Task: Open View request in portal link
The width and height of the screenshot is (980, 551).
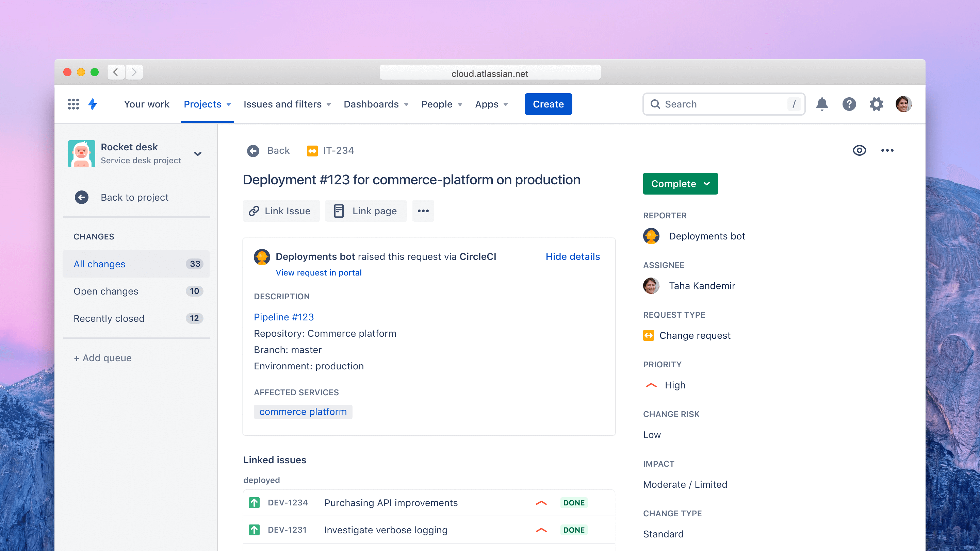Action: click(x=318, y=272)
